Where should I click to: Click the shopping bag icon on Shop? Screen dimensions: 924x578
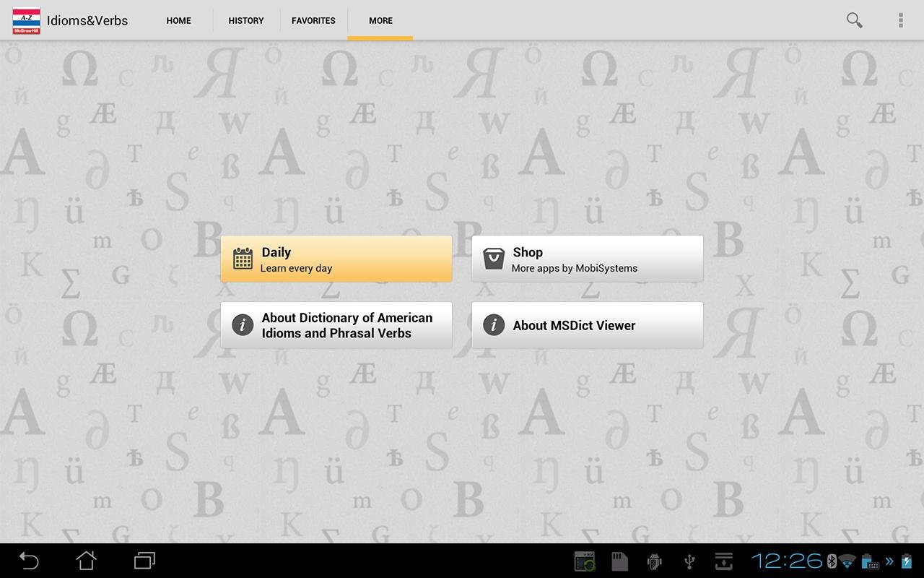pos(494,259)
